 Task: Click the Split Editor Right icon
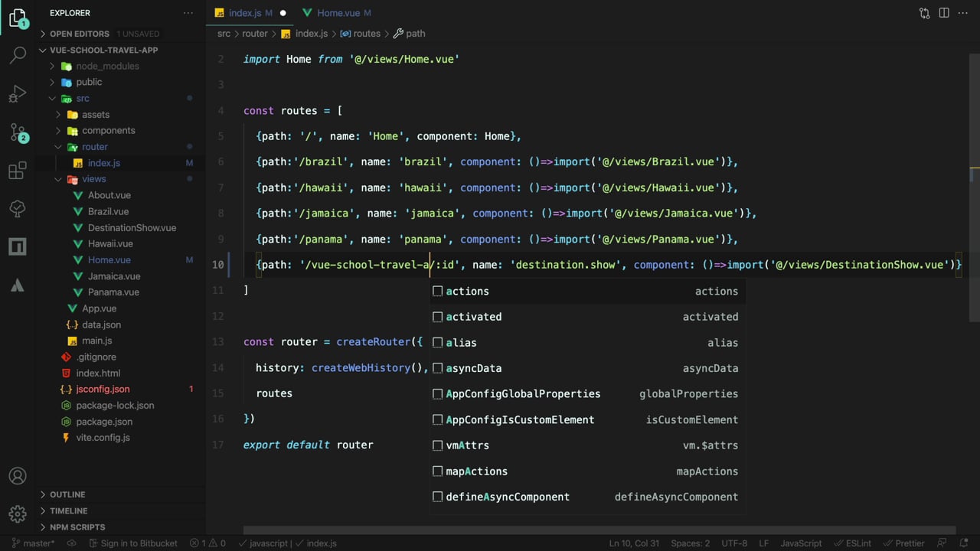coord(944,13)
